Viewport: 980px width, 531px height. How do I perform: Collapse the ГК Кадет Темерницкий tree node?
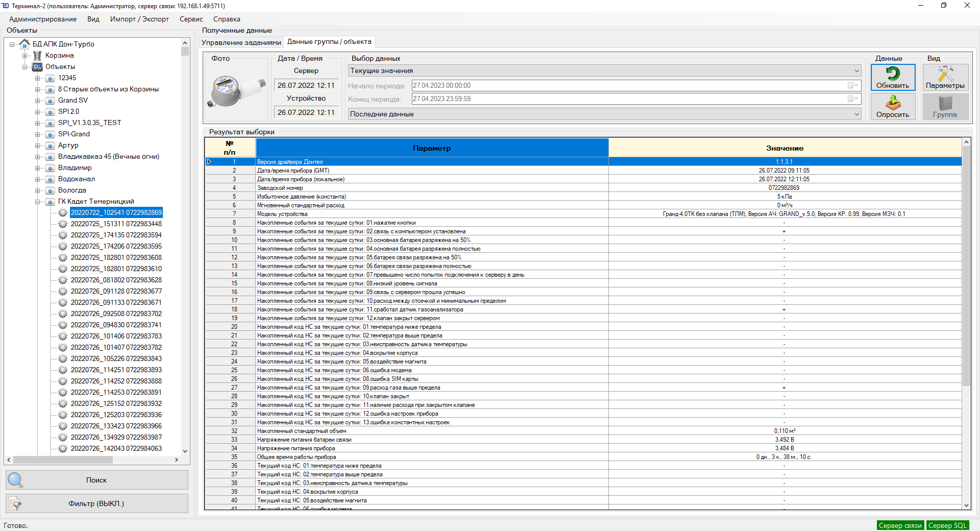click(x=37, y=202)
